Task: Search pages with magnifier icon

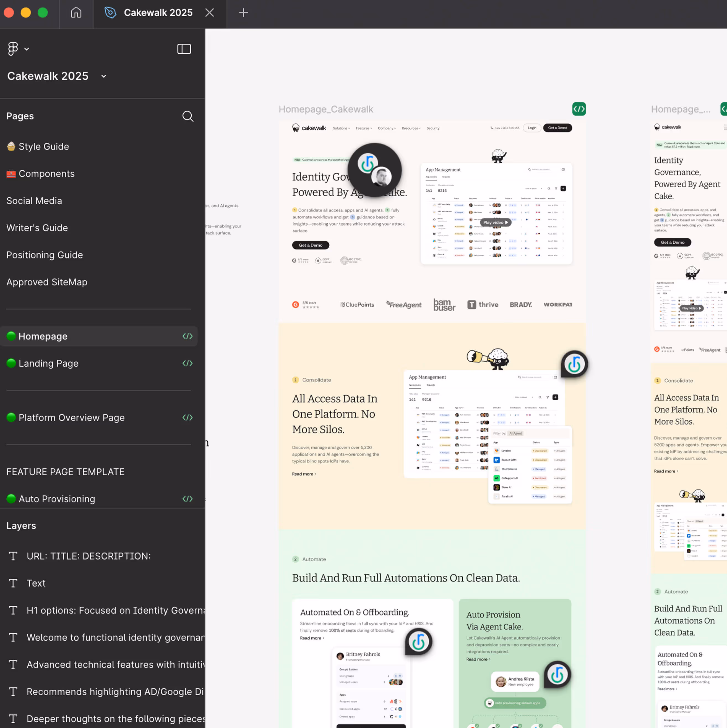Action: [x=188, y=116]
